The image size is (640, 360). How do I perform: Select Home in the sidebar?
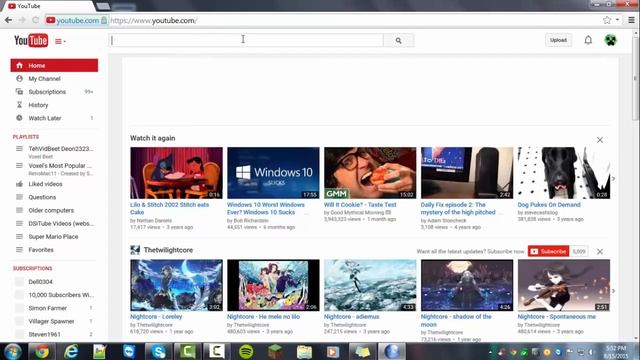tap(54, 65)
